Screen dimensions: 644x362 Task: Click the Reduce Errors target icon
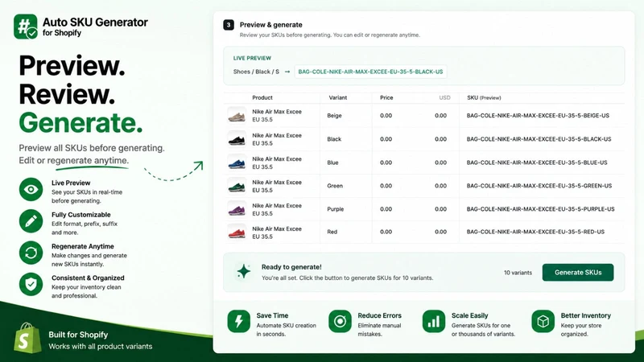[340, 321]
